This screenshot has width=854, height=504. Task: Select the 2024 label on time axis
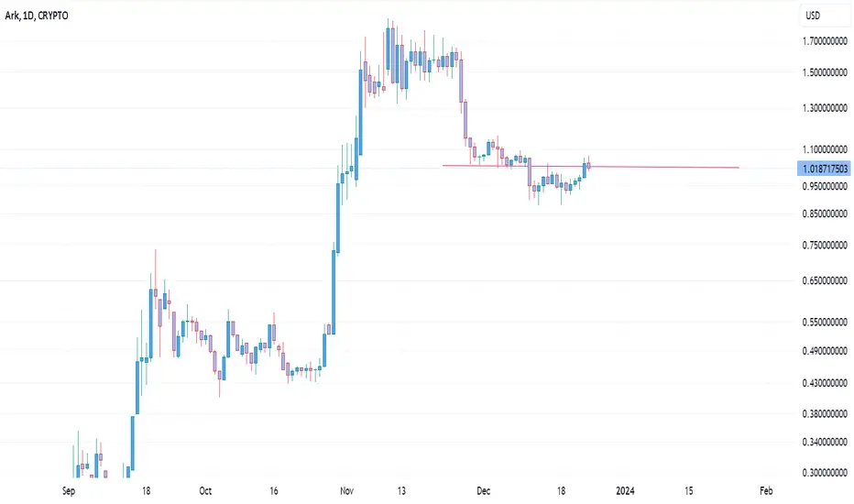[625, 491]
